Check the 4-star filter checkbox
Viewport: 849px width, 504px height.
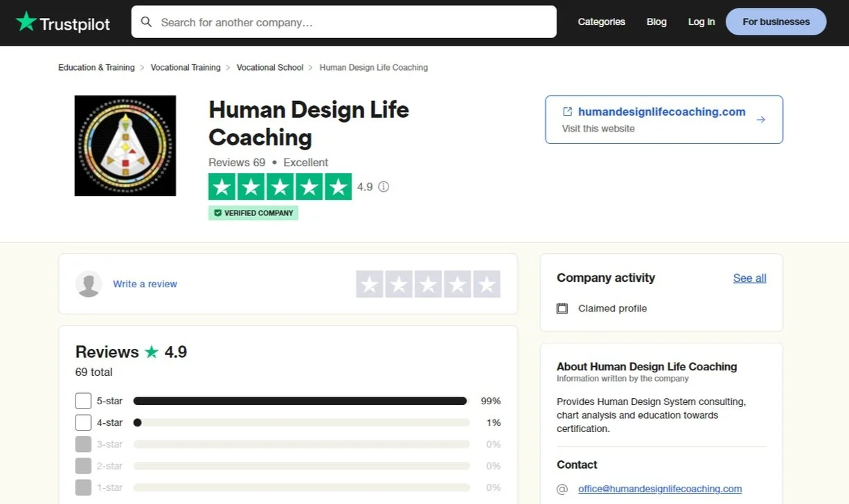(x=83, y=422)
